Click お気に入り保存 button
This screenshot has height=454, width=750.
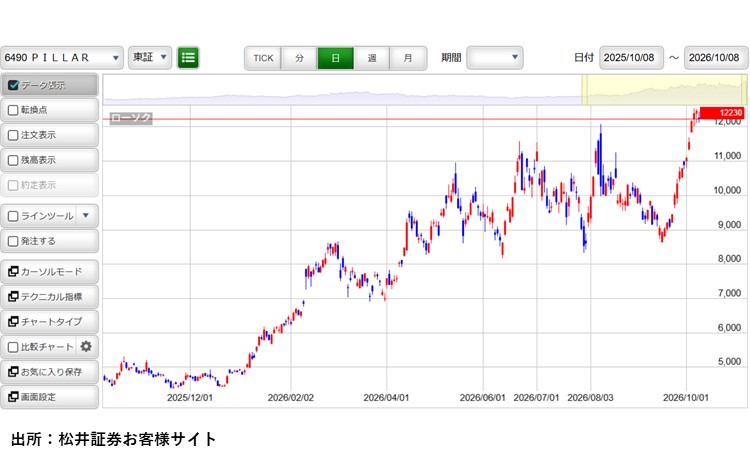pos(50,372)
